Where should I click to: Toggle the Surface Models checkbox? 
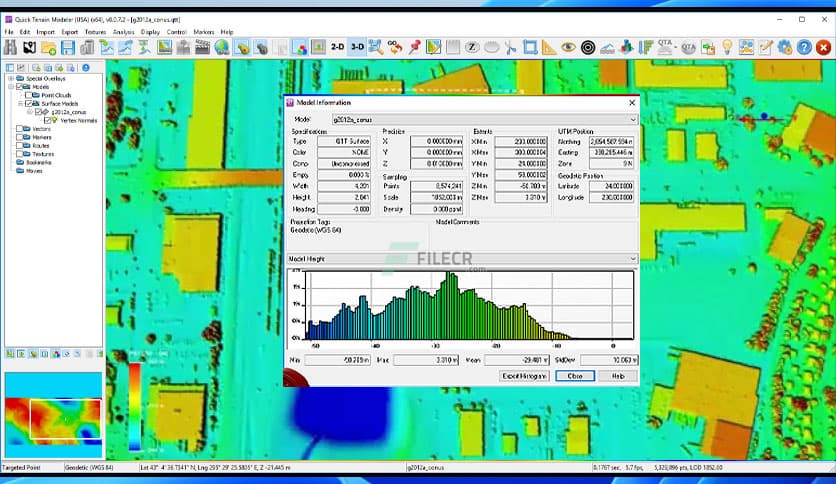[x=29, y=103]
